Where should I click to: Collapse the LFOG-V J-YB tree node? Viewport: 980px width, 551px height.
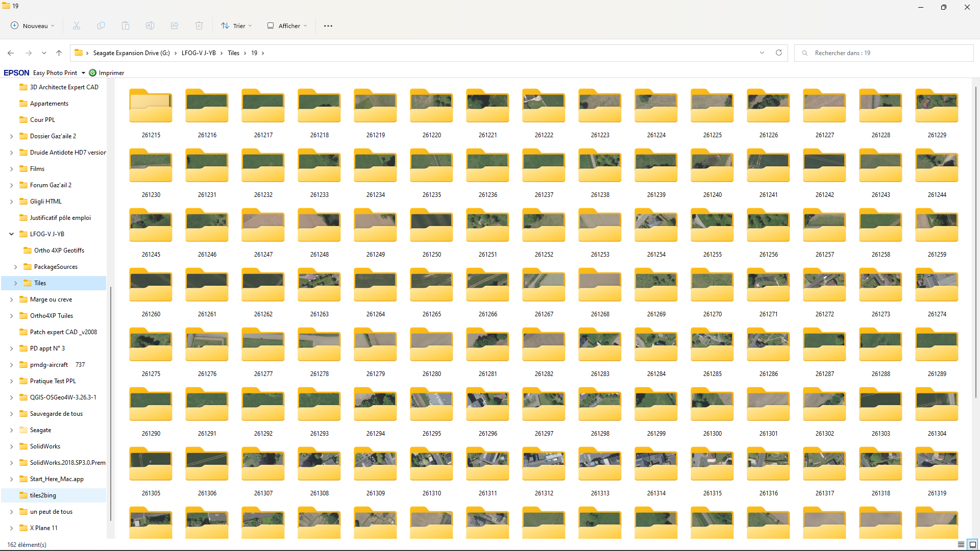pyautogui.click(x=11, y=234)
